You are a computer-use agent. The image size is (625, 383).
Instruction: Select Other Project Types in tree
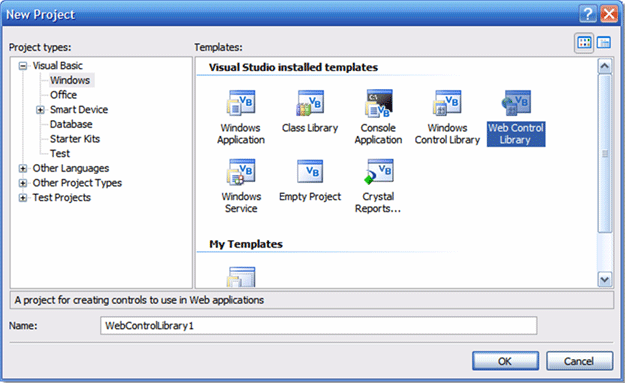click(77, 183)
